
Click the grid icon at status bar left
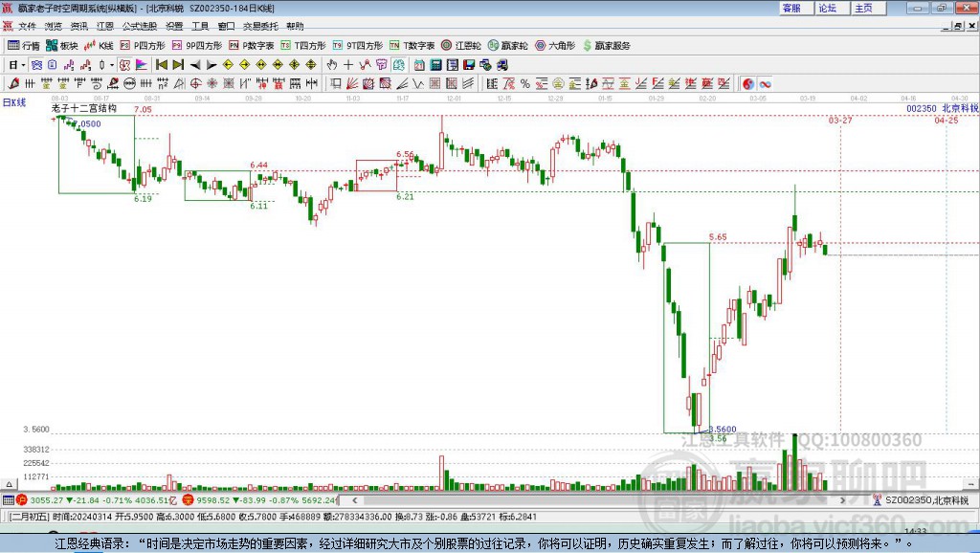[8, 499]
